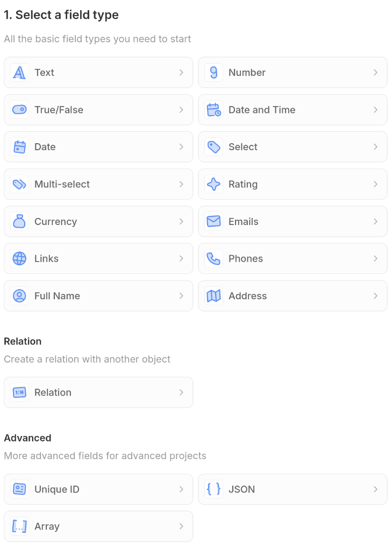Click the Number field icon
The height and width of the screenshot is (555, 392).
pos(213,72)
